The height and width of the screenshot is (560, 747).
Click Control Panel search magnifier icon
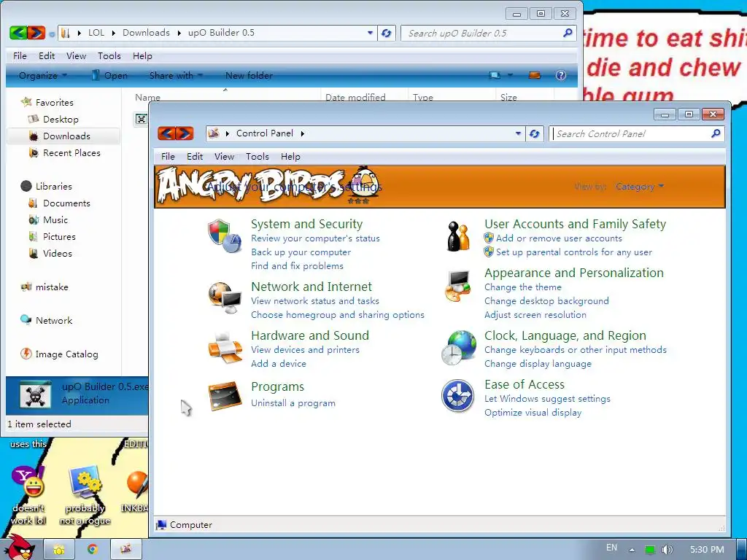click(x=715, y=134)
